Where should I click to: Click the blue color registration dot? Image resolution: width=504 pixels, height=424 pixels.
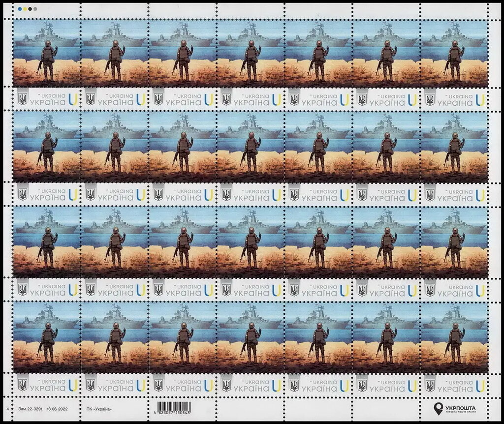[x=20, y=9]
